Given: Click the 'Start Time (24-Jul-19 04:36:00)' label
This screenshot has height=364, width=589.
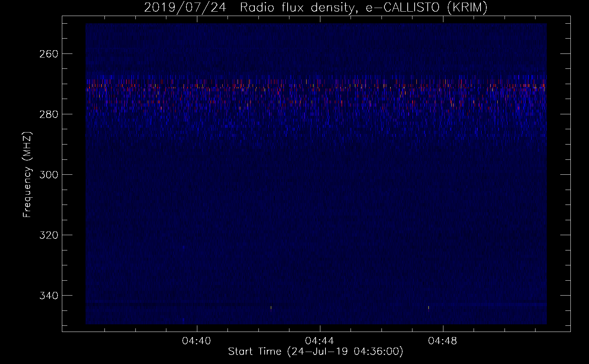Looking at the screenshot, I should coord(316,352).
